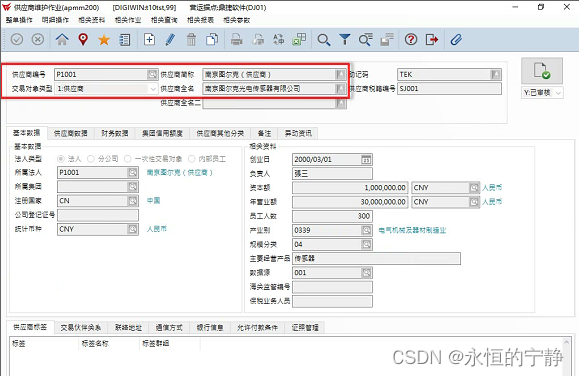The height and width of the screenshot is (376, 579).
Task: Open help with red question mark icon
Action: coord(411,39)
